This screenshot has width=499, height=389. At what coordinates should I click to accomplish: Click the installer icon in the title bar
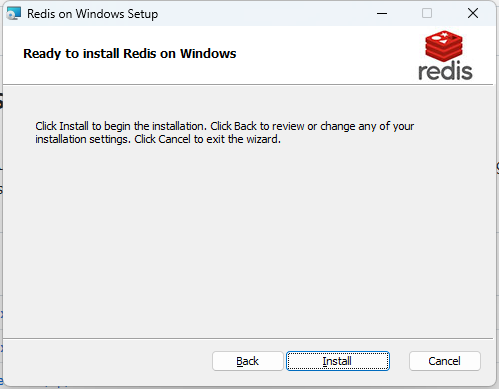tap(14, 13)
